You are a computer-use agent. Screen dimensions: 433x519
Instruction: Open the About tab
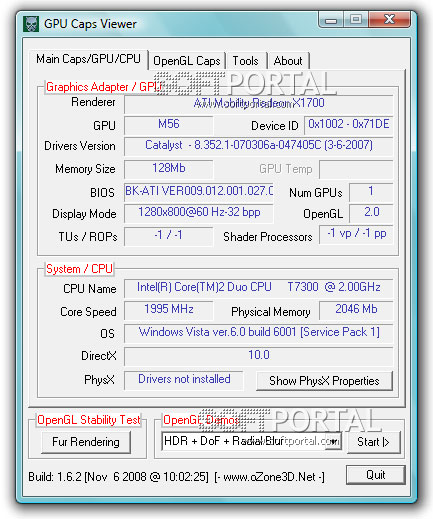pos(288,61)
